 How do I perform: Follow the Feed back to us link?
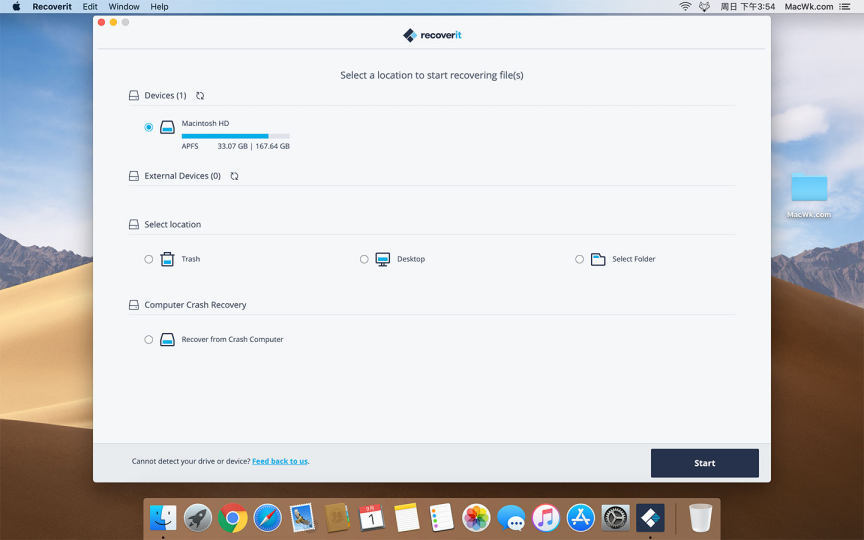[279, 461]
